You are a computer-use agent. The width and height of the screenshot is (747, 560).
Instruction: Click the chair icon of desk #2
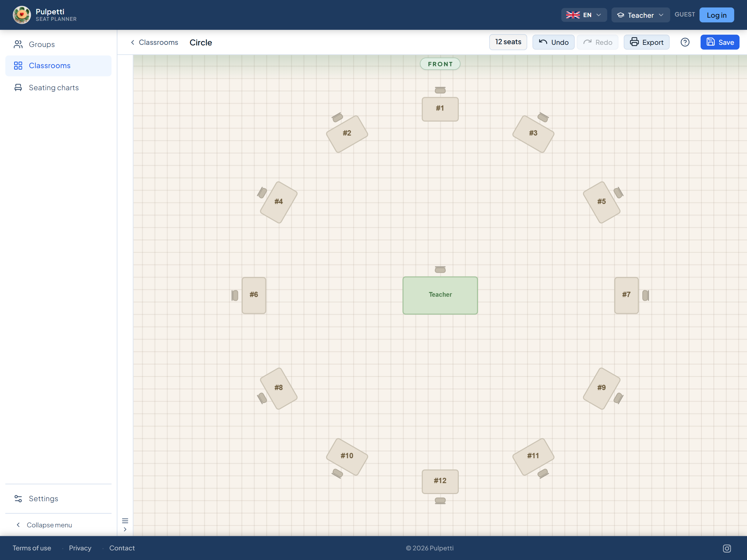point(337,118)
